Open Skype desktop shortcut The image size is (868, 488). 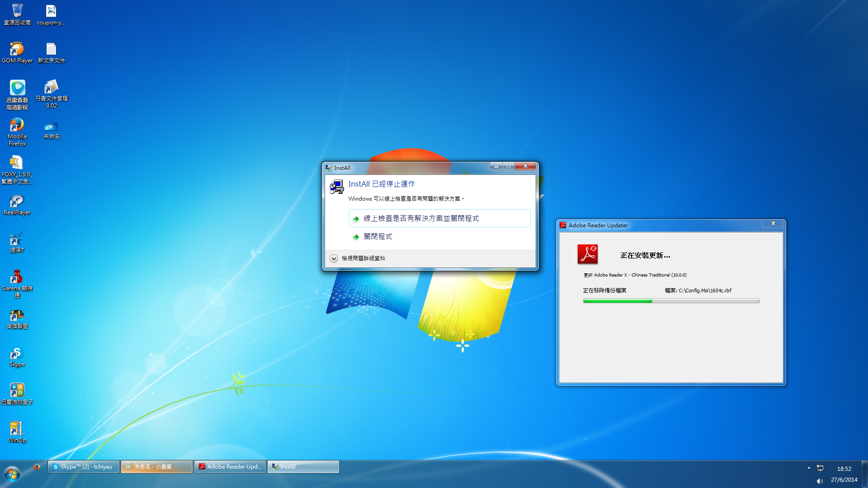[x=17, y=357]
